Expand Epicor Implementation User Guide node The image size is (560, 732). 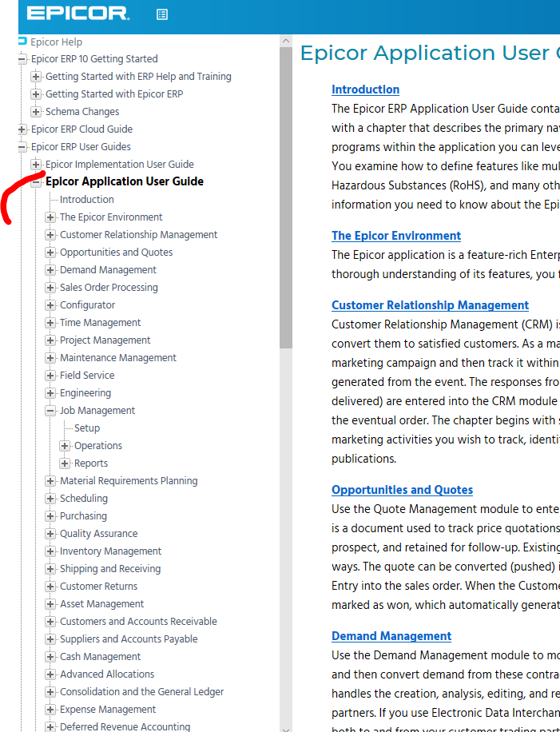point(36,165)
